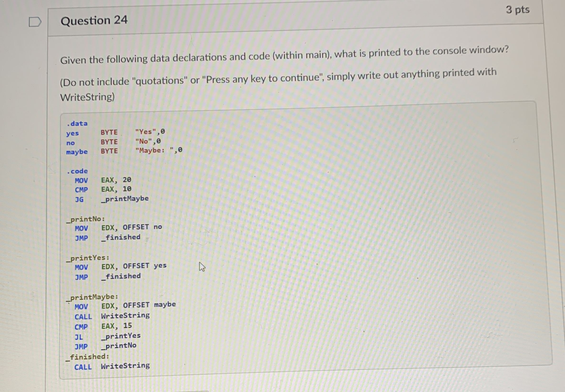Click the "_printMaybe:" label line
The image size is (565, 392).
pos(92,297)
